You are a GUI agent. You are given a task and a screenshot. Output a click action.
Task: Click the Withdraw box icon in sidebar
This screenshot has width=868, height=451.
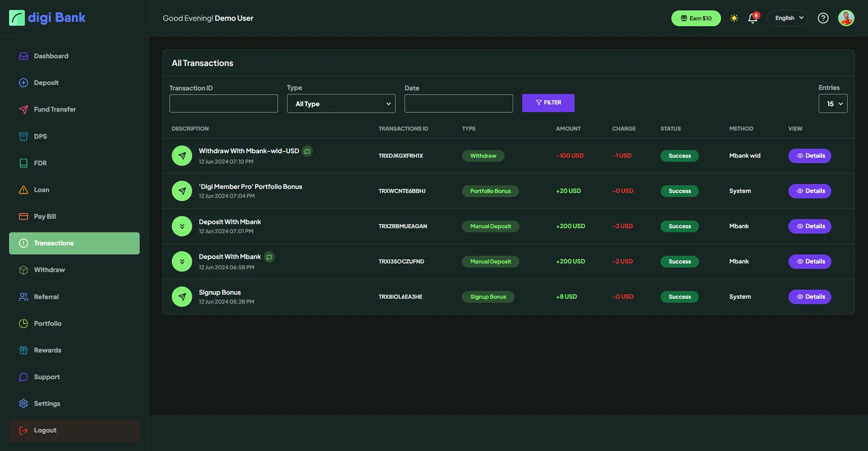(24, 270)
